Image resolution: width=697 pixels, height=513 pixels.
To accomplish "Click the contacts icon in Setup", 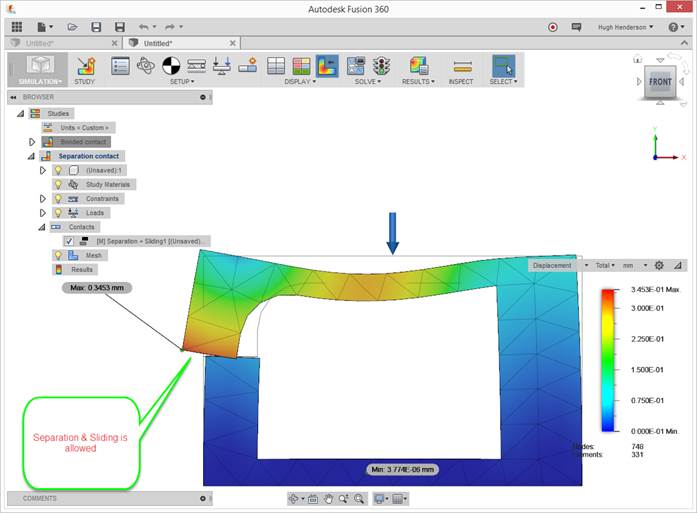I will [248, 66].
